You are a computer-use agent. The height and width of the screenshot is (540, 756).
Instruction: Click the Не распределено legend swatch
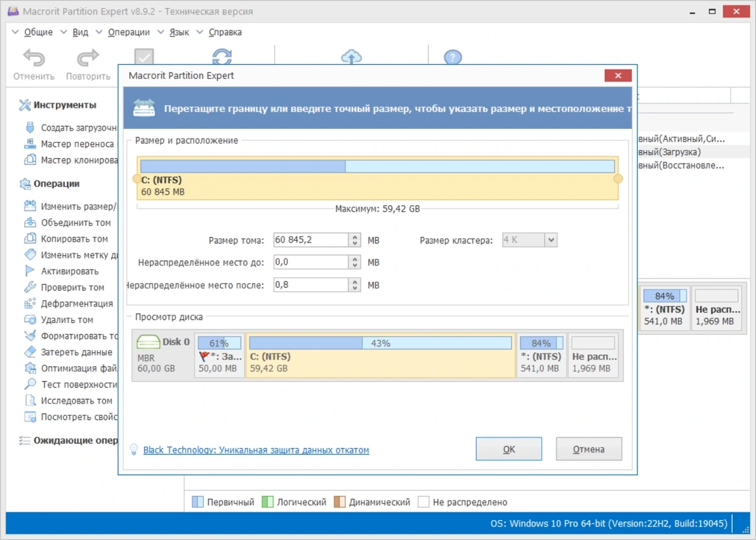tap(423, 502)
